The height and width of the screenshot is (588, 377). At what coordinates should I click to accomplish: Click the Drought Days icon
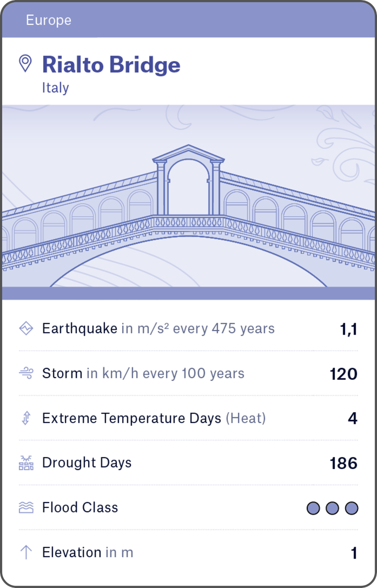pos(26,463)
